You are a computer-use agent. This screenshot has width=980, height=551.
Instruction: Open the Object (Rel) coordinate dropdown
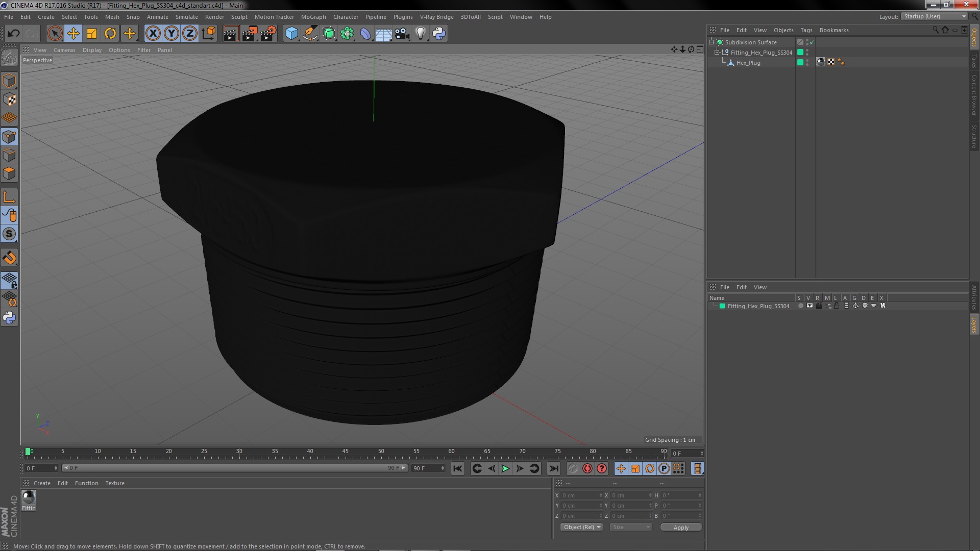click(x=581, y=527)
